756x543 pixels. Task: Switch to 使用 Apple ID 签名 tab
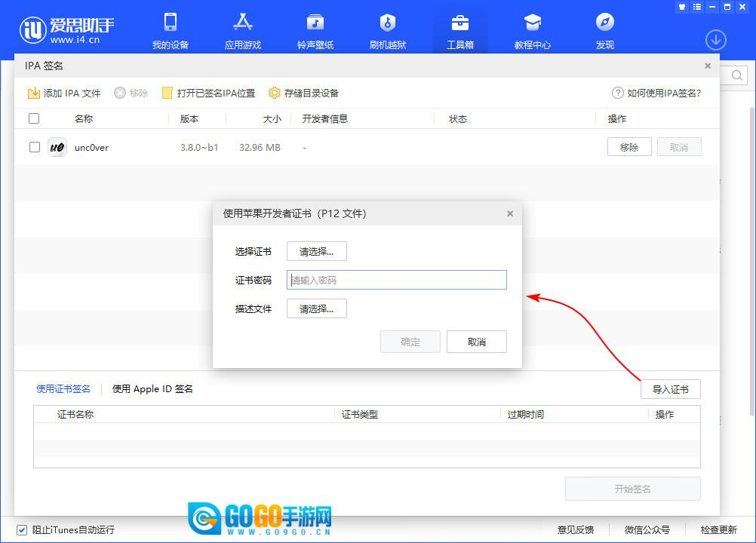coord(152,389)
